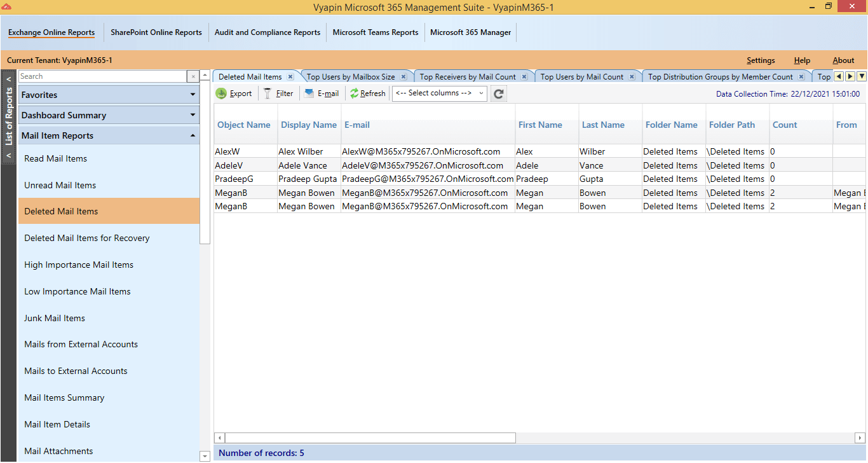This screenshot has width=868, height=463.
Task: Clear the search box with the x button
Action: [193, 76]
